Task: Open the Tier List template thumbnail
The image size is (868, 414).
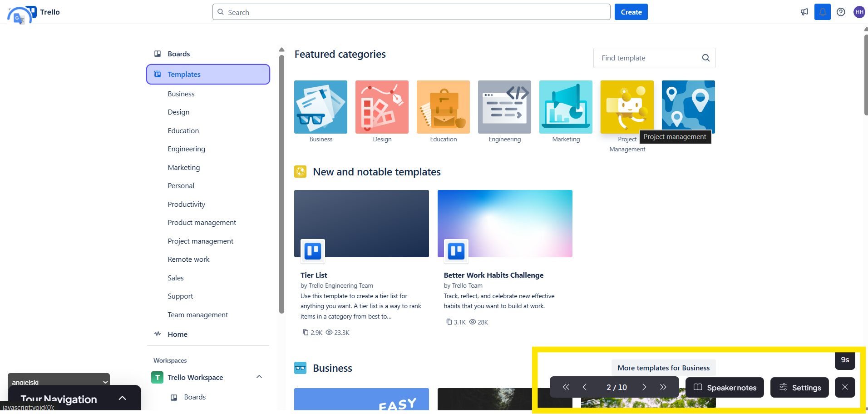Action: 361,224
